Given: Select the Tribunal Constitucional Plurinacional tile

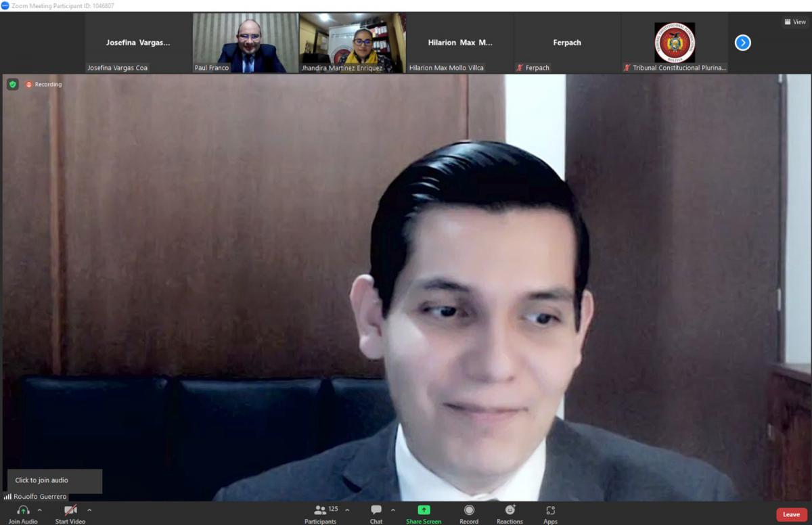Looking at the screenshot, I should coord(674,43).
